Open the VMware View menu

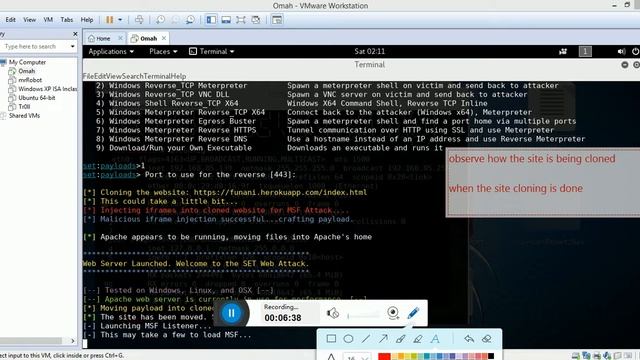[29, 20]
